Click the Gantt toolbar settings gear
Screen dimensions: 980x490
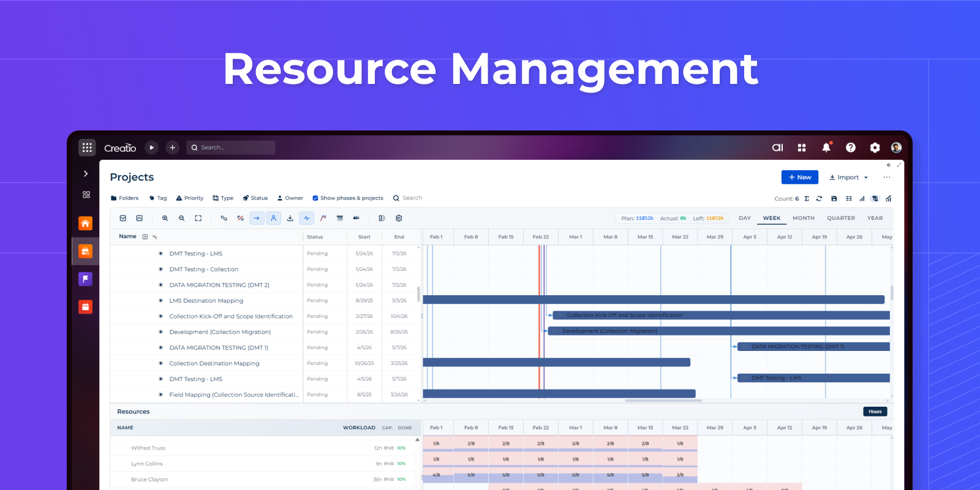(399, 218)
